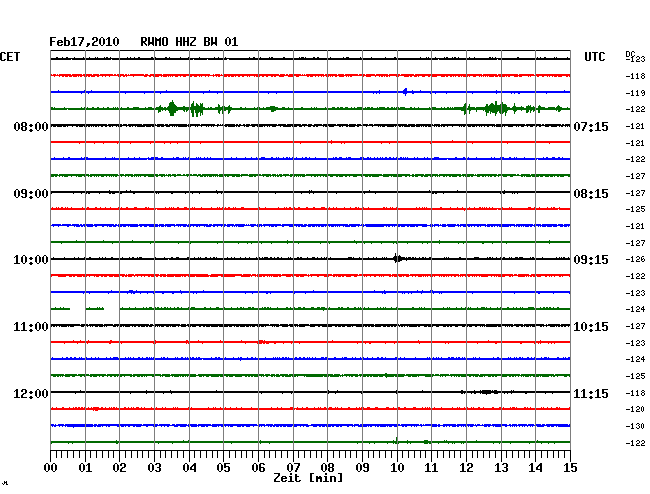Screen dimensions: 650x494
Task: Click minute tick label 02
Action: pos(119,468)
